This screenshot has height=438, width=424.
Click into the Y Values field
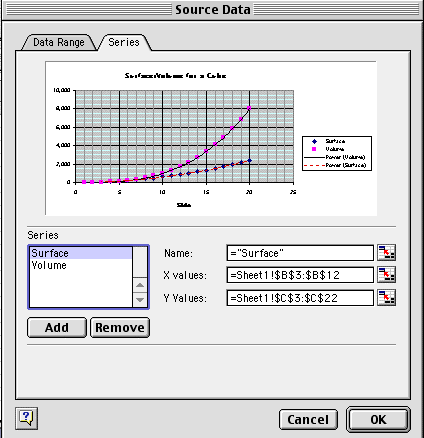[x=300, y=298]
